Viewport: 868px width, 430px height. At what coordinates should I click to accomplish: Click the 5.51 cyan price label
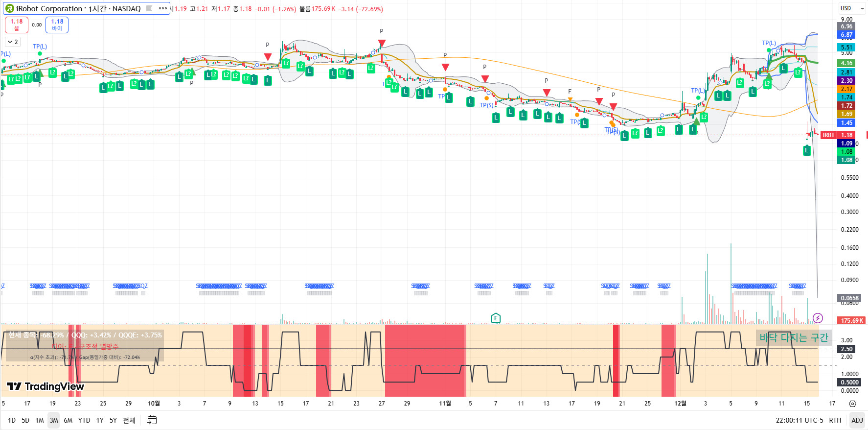847,48
